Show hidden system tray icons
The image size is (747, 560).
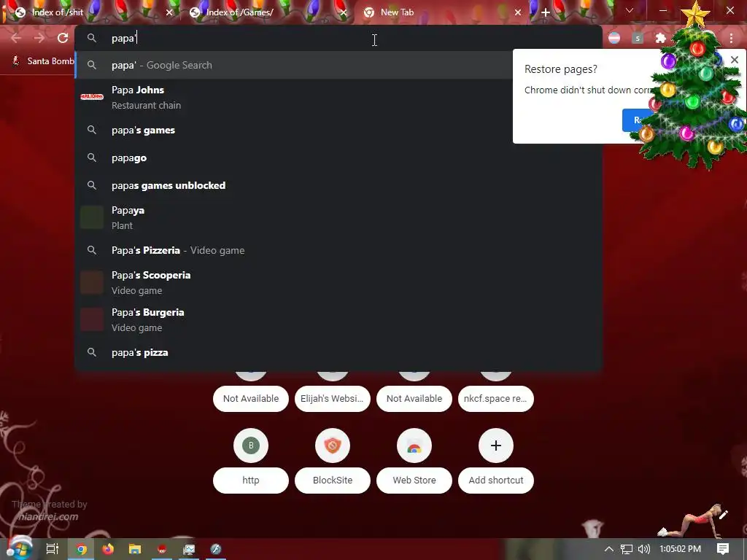[609, 549]
